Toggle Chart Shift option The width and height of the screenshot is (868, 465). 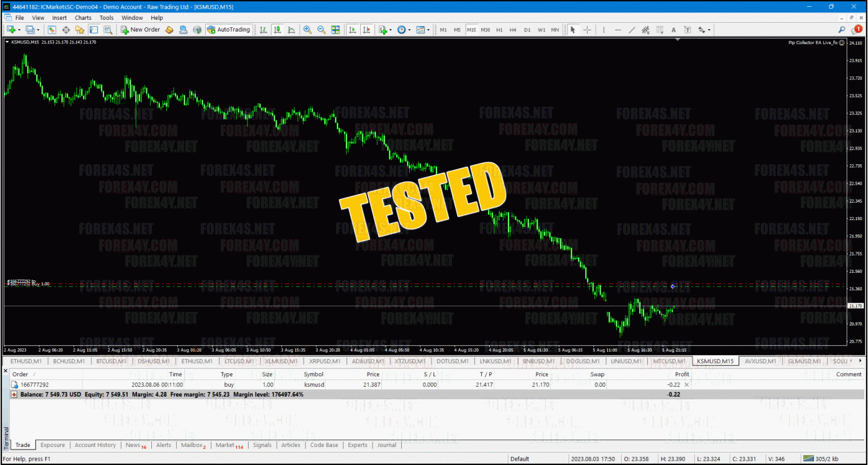366,30
